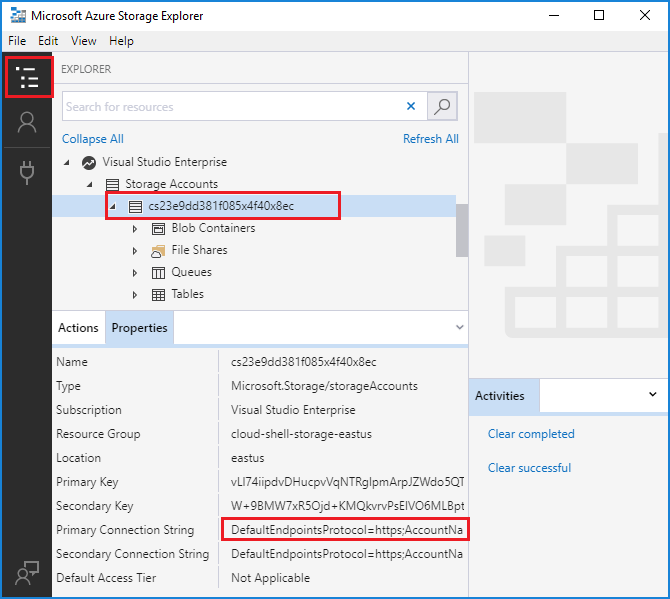The width and height of the screenshot is (670, 599).
Task: Click the explorer tree vertical scrollbar
Action: click(462, 231)
